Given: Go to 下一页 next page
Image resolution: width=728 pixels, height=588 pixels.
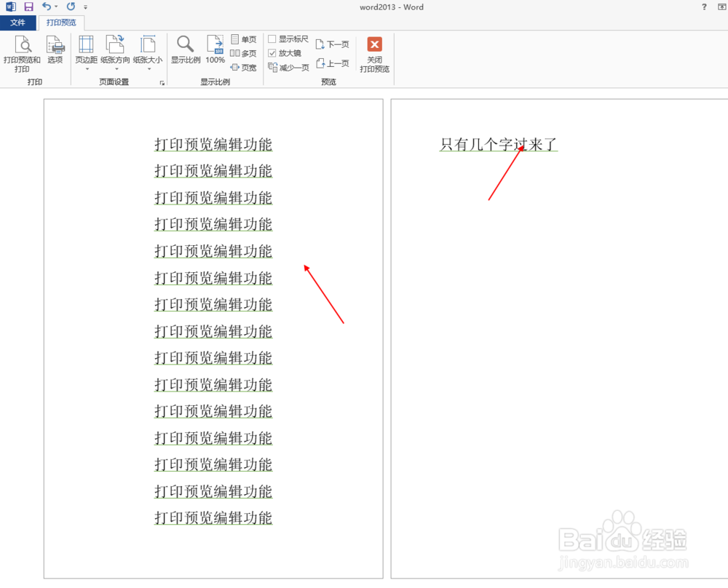Looking at the screenshot, I should (332, 44).
